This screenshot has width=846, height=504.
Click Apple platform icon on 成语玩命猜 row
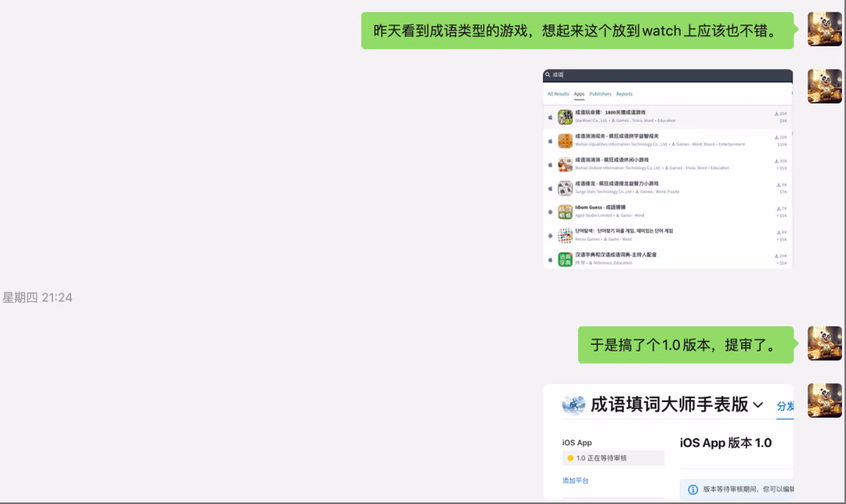pos(551,117)
